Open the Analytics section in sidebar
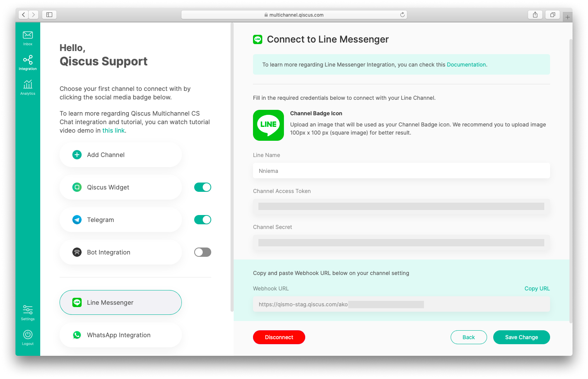 (x=28, y=87)
